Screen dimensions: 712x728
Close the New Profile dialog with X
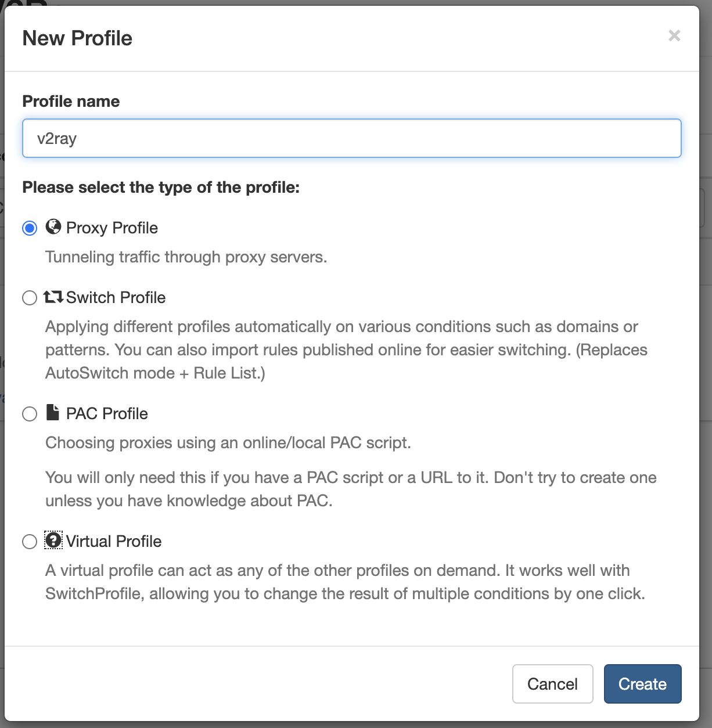click(x=674, y=36)
